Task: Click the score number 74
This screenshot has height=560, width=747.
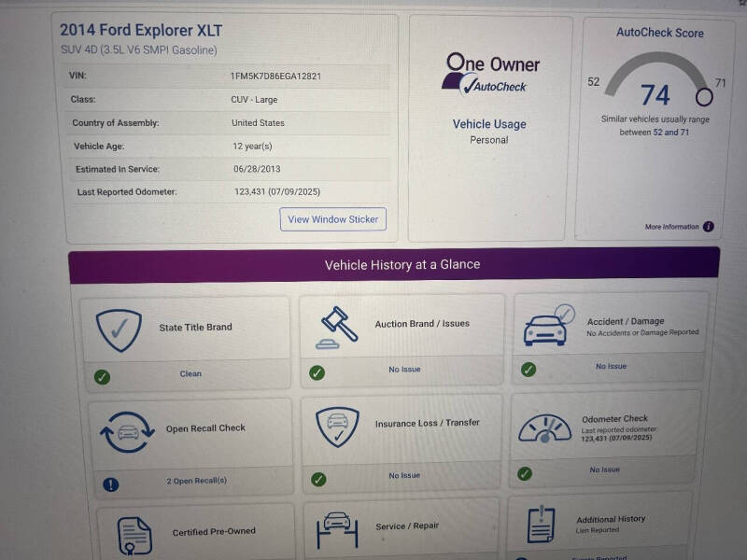Action: pyautogui.click(x=655, y=95)
